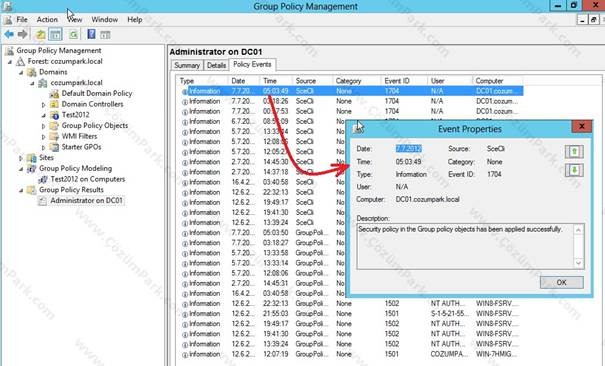Open the File menu
The width and height of the screenshot is (605, 366).
[x=22, y=19]
